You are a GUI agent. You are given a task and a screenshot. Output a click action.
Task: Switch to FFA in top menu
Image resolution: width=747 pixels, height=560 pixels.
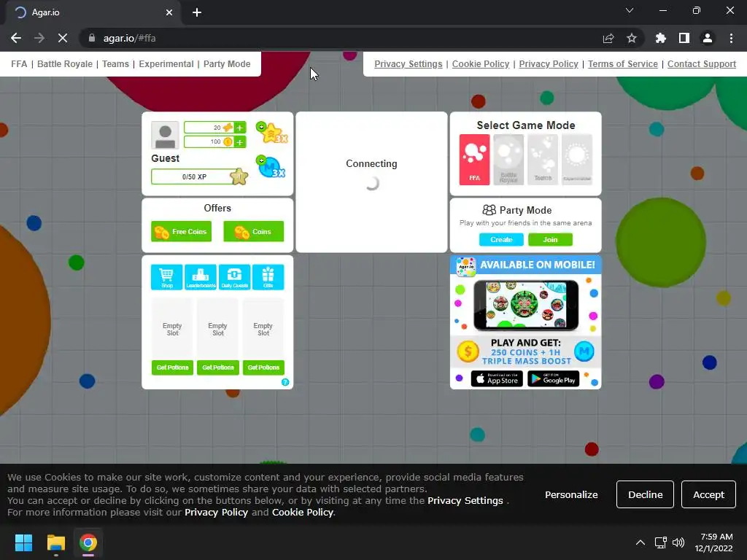[19, 64]
